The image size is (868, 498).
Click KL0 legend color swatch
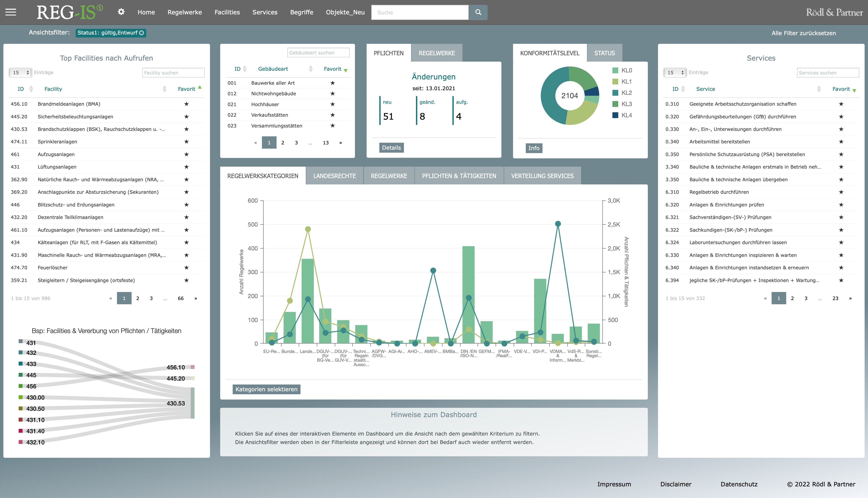pyautogui.click(x=615, y=71)
